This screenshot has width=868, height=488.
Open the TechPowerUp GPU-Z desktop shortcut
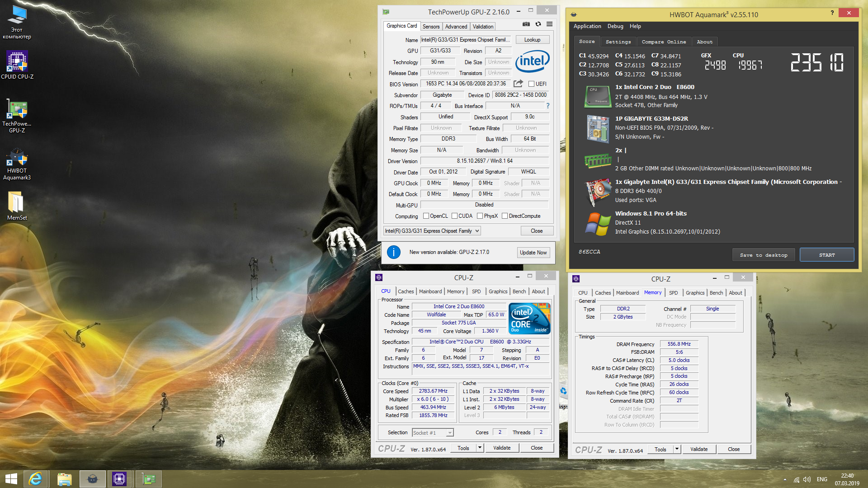coord(17,117)
